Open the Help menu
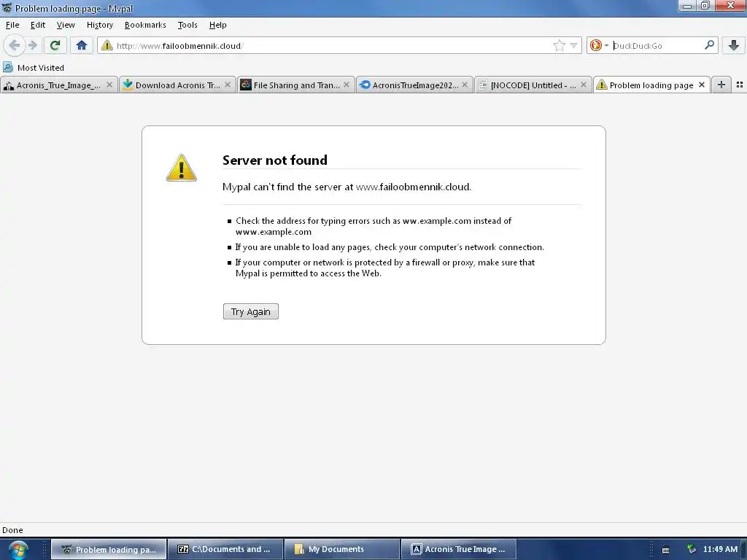 (217, 25)
